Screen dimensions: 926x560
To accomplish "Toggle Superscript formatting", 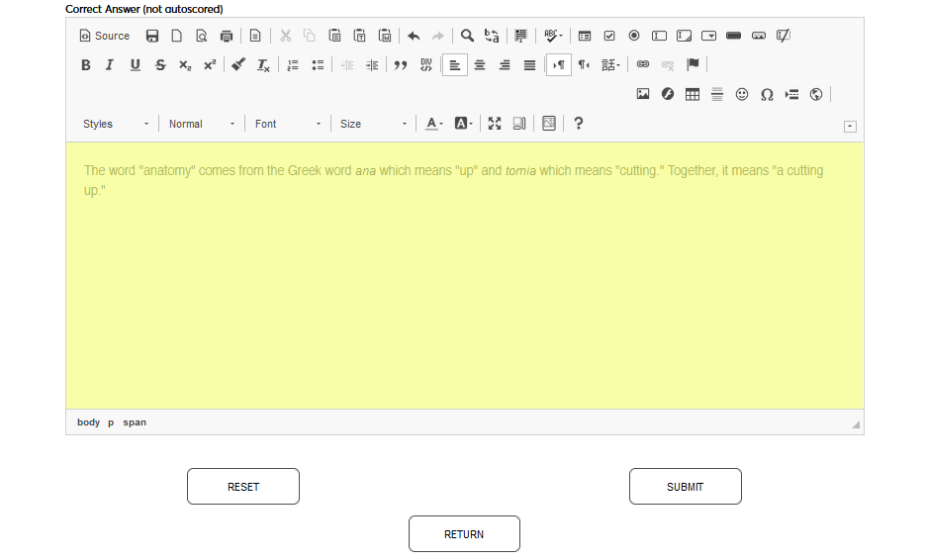I will (210, 65).
